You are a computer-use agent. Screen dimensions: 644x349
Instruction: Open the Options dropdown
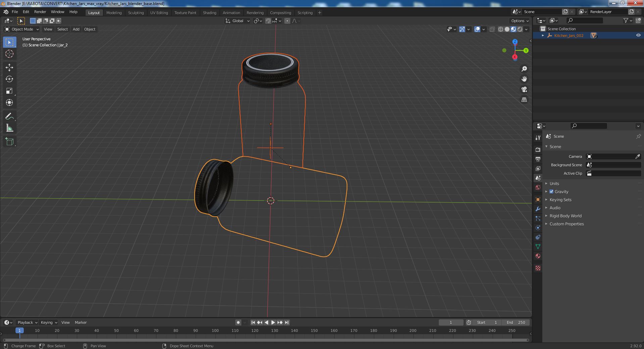tap(520, 21)
